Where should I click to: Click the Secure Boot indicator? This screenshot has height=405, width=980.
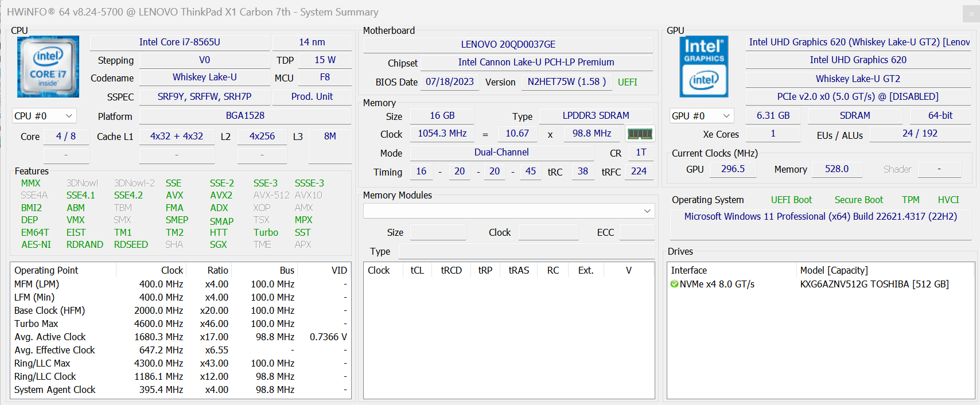tap(858, 200)
